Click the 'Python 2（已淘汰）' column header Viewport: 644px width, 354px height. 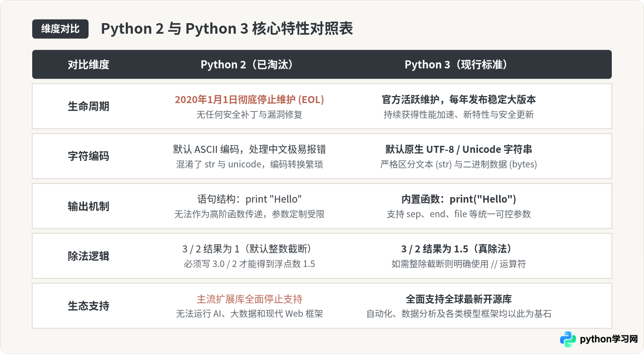(249, 64)
